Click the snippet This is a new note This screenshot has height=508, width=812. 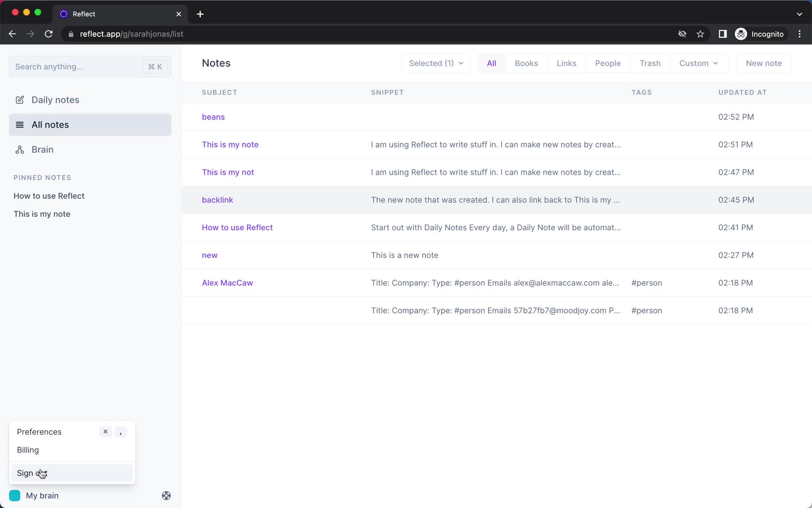[405, 255]
